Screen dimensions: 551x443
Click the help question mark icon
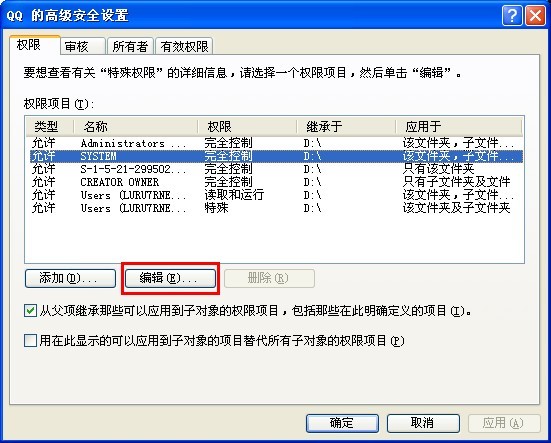[x=512, y=15]
